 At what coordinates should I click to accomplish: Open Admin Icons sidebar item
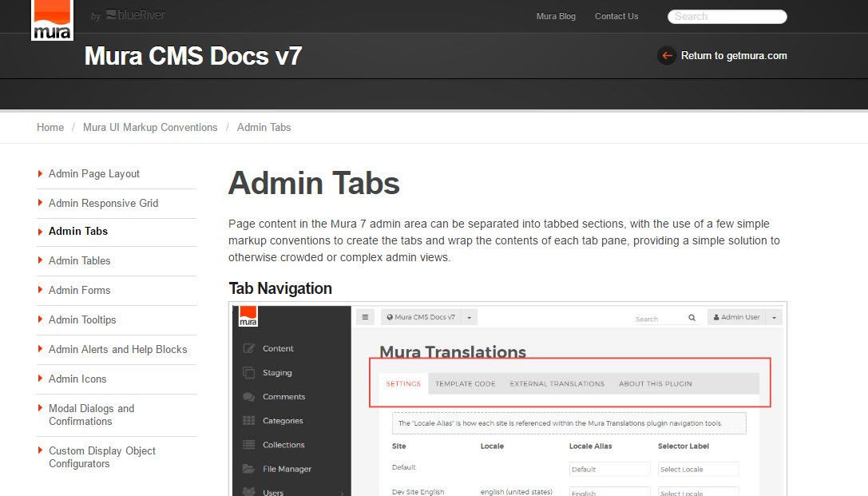click(x=77, y=379)
